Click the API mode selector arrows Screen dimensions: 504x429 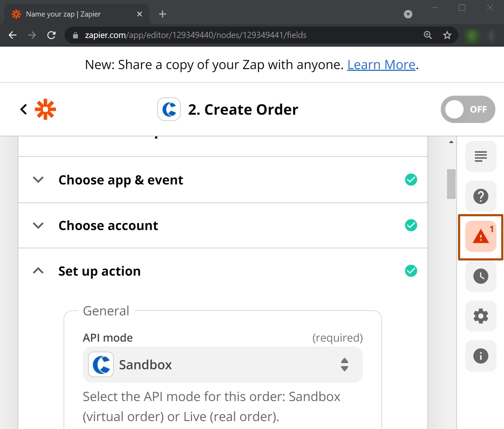click(x=344, y=364)
